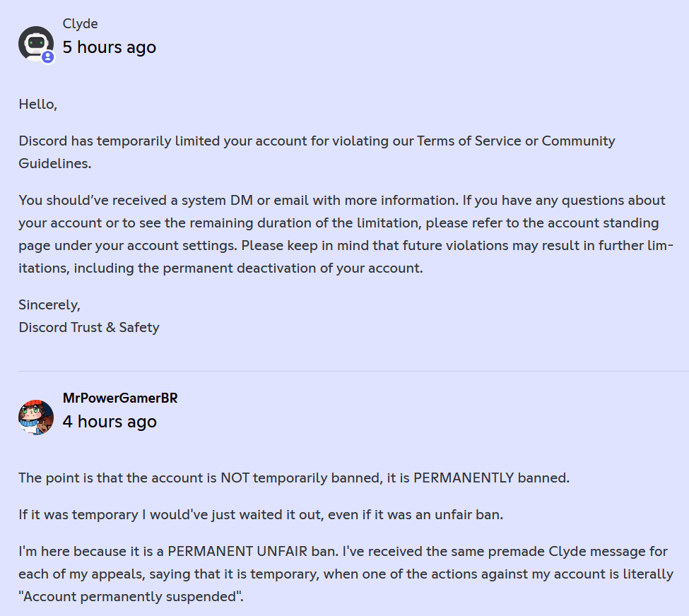
Task: Click the word "PERMANENTLY" in MrPowerGamerBR's reply
Action: [x=464, y=478]
